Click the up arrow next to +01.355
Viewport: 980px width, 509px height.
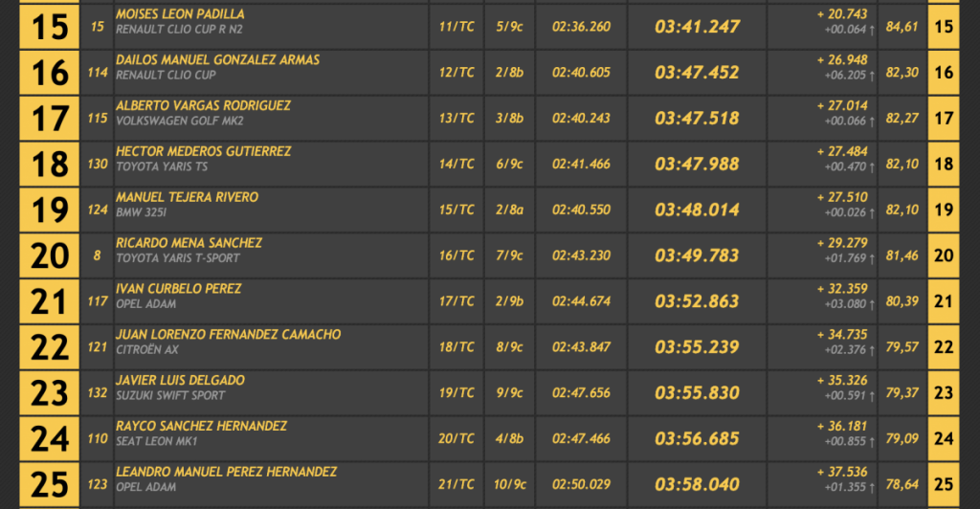click(x=872, y=489)
